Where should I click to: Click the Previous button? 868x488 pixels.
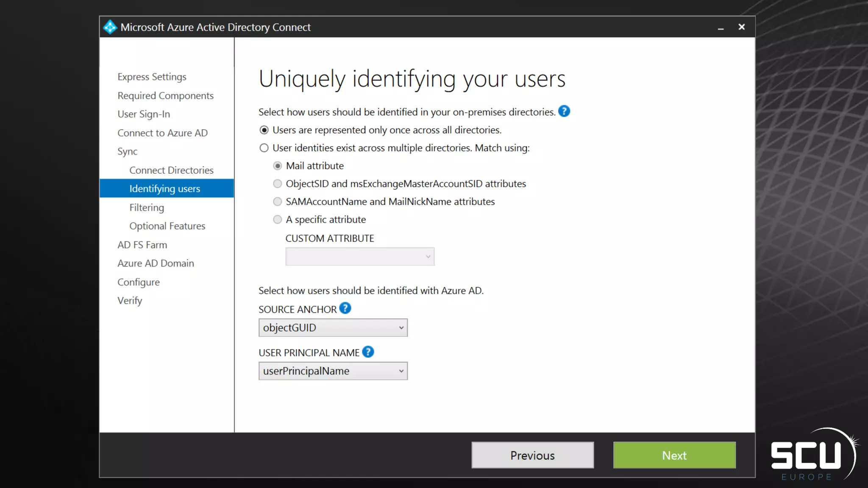pos(532,455)
